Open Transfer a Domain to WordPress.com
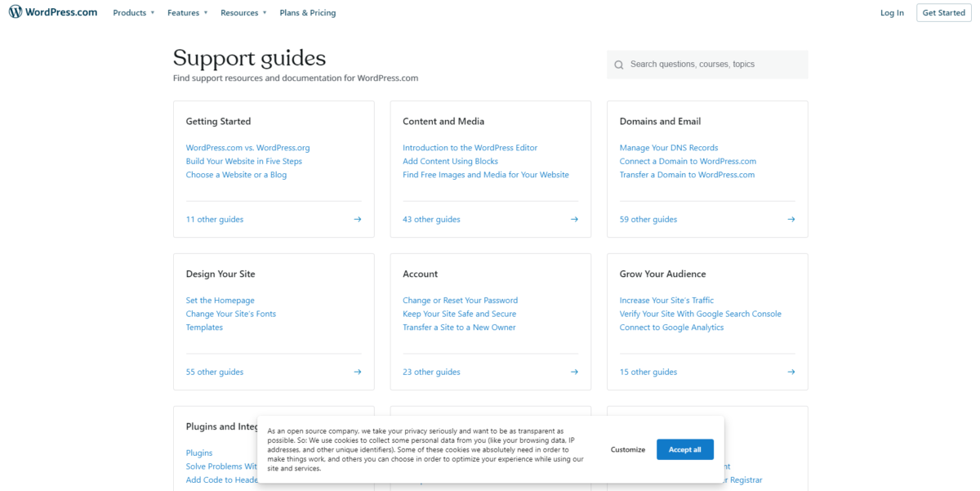 click(x=688, y=175)
